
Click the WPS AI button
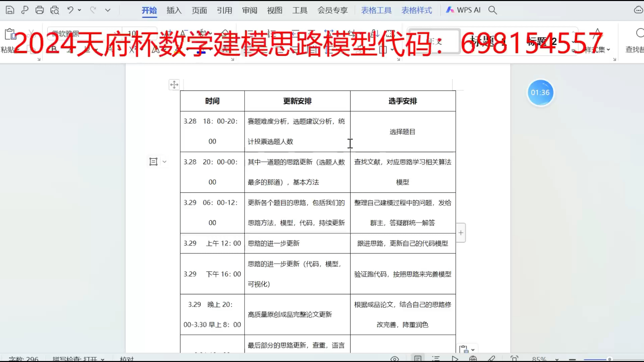tap(463, 10)
